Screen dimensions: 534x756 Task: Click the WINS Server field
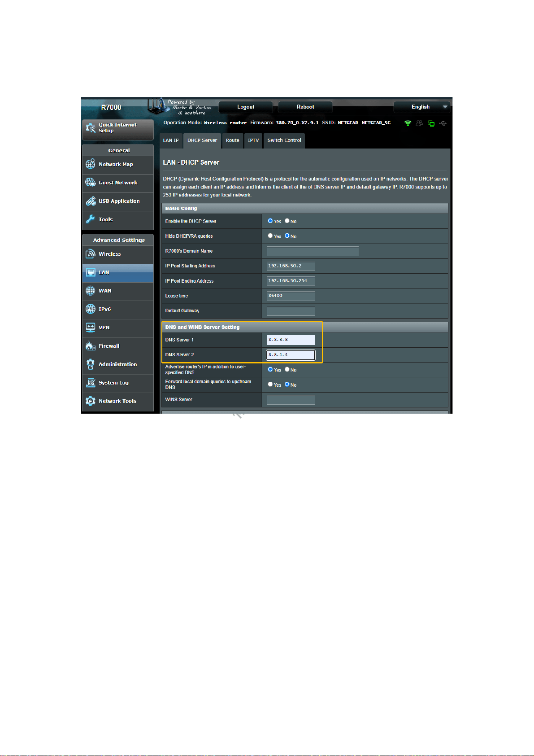pyautogui.click(x=291, y=400)
